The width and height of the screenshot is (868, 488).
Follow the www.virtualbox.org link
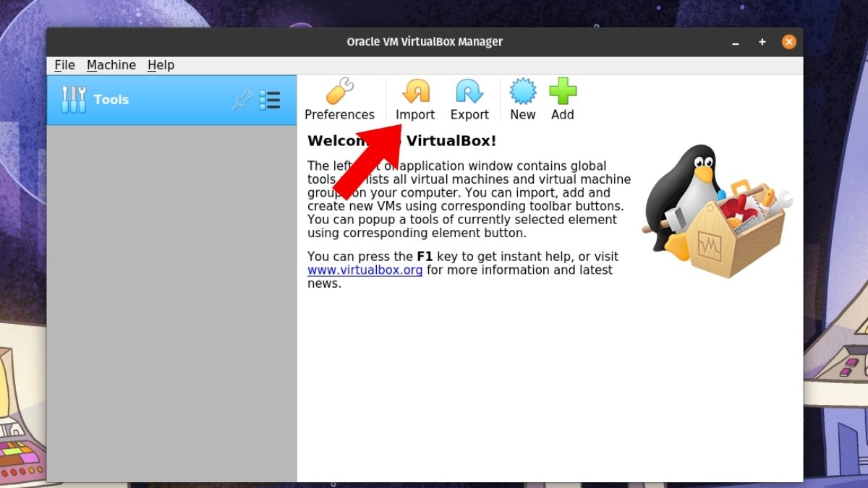365,270
